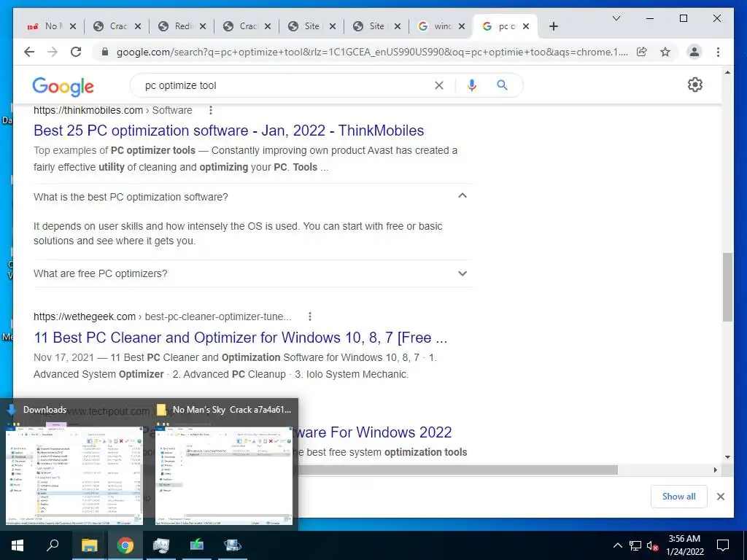Go back to previous page in Chrome
The height and width of the screenshot is (560, 747).
tap(29, 52)
